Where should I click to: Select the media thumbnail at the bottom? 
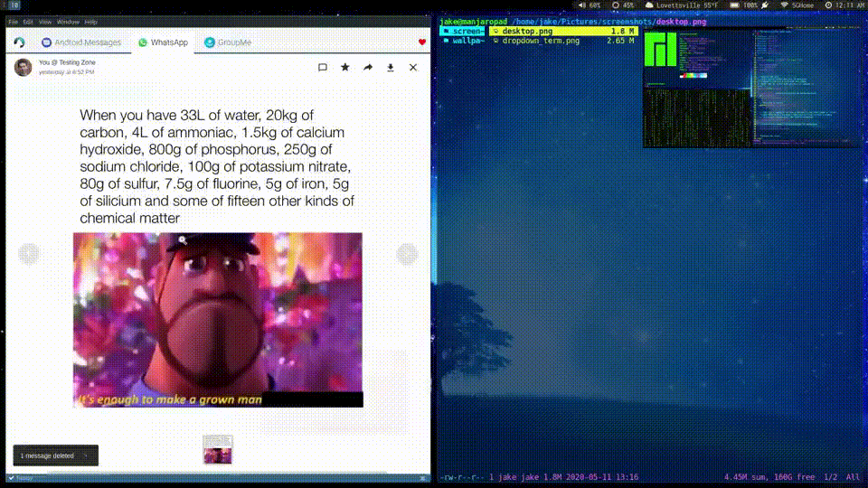coord(218,449)
